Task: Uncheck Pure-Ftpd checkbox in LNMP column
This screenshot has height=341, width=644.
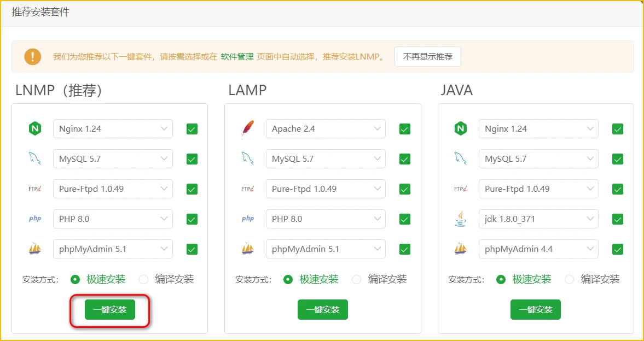Action: 192,189
